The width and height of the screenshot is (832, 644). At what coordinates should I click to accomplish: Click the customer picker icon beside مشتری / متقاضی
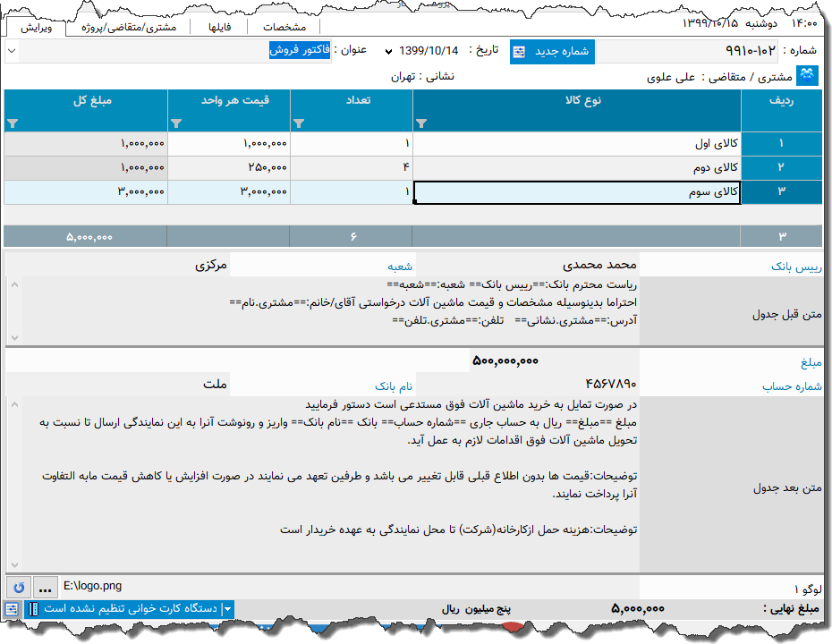(808, 75)
